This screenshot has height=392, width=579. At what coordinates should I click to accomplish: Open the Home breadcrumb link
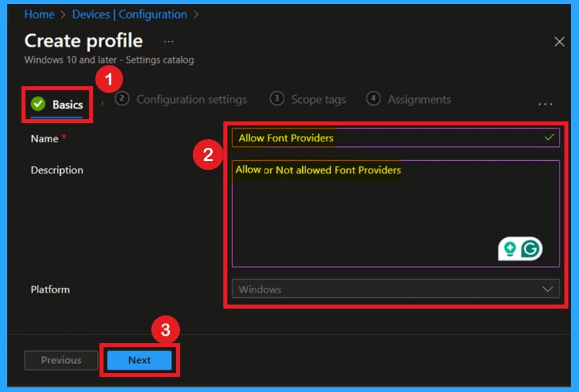39,14
